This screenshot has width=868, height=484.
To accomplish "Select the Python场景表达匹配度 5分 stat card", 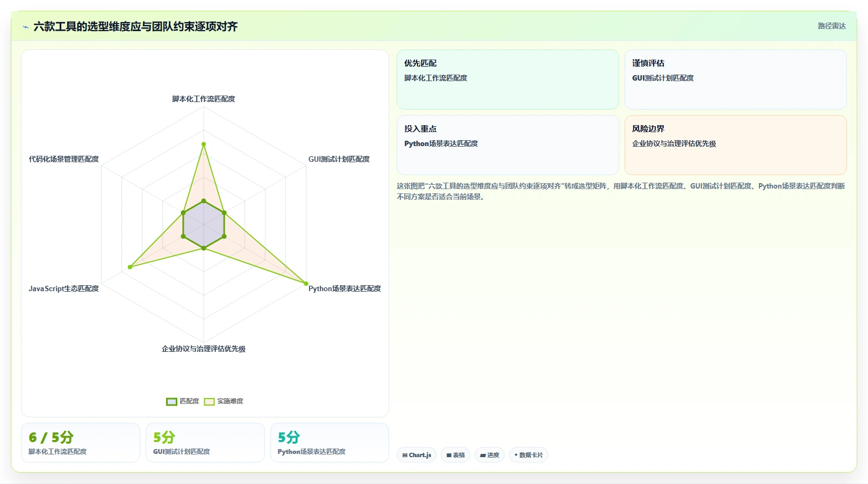I will pos(329,443).
